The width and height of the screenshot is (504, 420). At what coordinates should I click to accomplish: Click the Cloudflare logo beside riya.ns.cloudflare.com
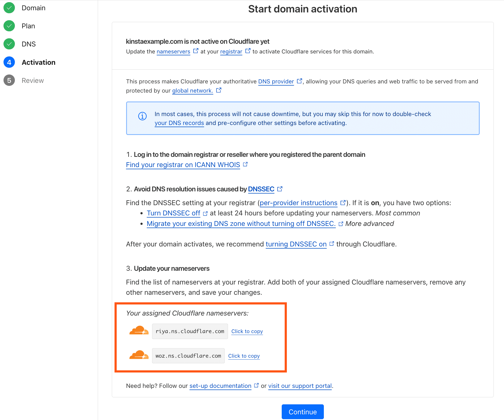tap(139, 331)
